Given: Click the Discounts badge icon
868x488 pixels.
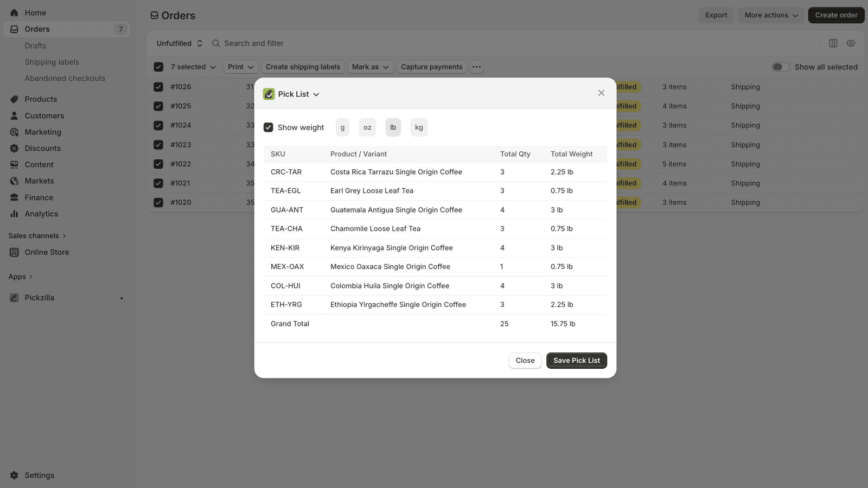Looking at the screenshot, I should coord(14,148).
